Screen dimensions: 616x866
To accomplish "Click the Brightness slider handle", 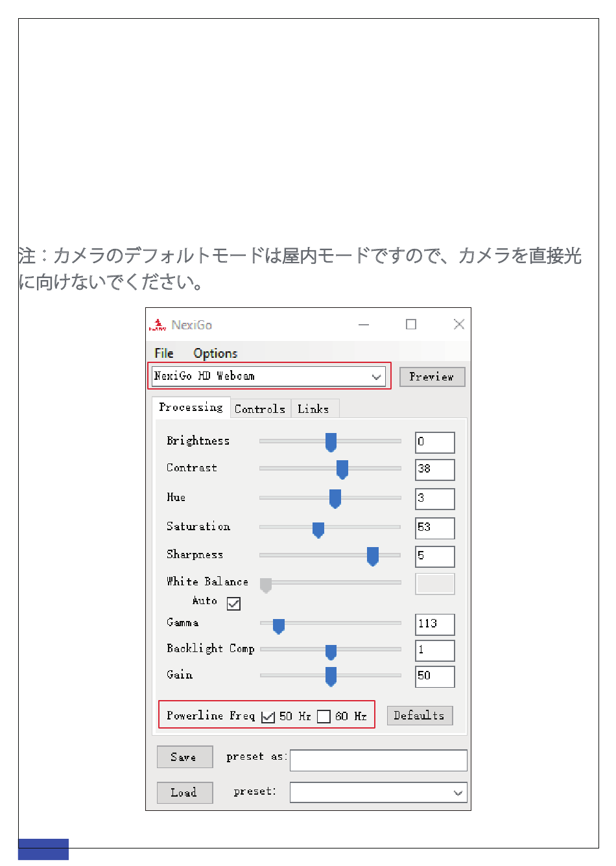I will (331, 443).
